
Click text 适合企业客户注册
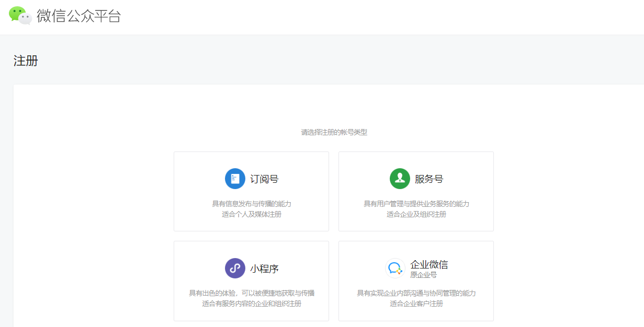pyautogui.click(x=416, y=303)
